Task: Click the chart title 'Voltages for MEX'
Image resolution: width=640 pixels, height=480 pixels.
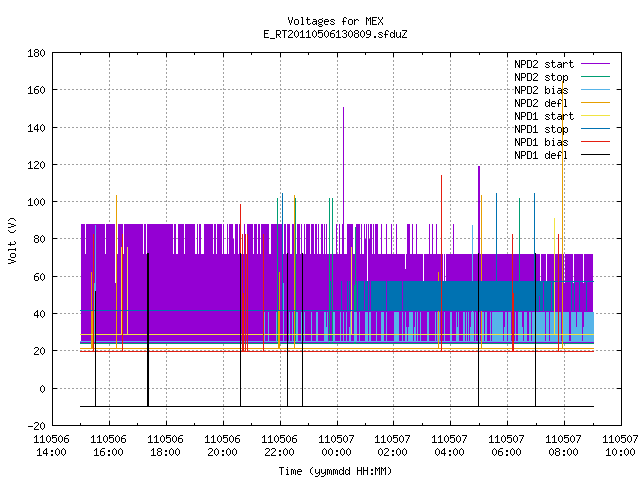Action: tap(335, 21)
